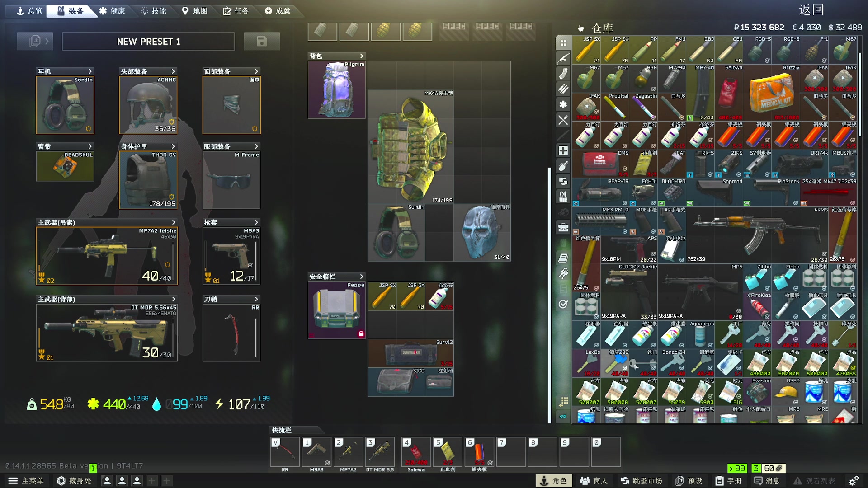The height and width of the screenshot is (488, 868).
Task: Click the green 3 notification counter
Action: (756, 468)
